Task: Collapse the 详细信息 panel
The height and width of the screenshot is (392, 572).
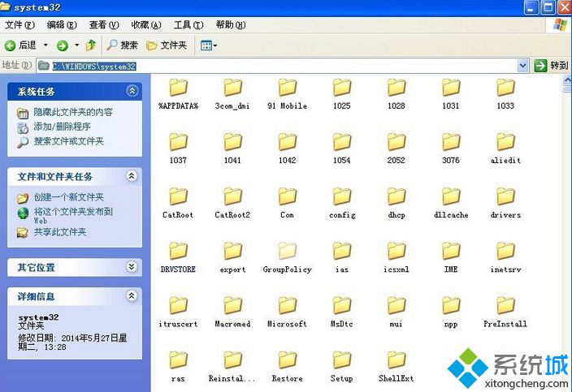Action: point(132,295)
